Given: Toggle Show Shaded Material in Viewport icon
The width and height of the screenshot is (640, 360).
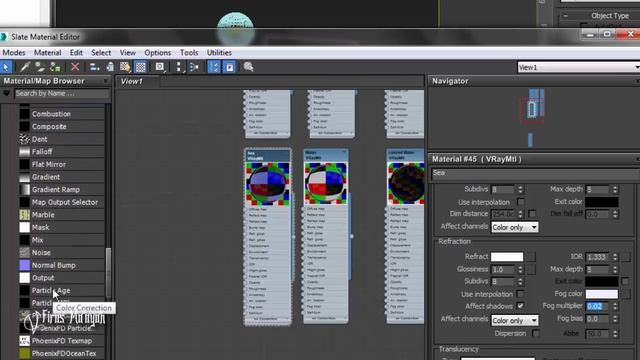Looking at the screenshot, I should click(x=125, y=67).
